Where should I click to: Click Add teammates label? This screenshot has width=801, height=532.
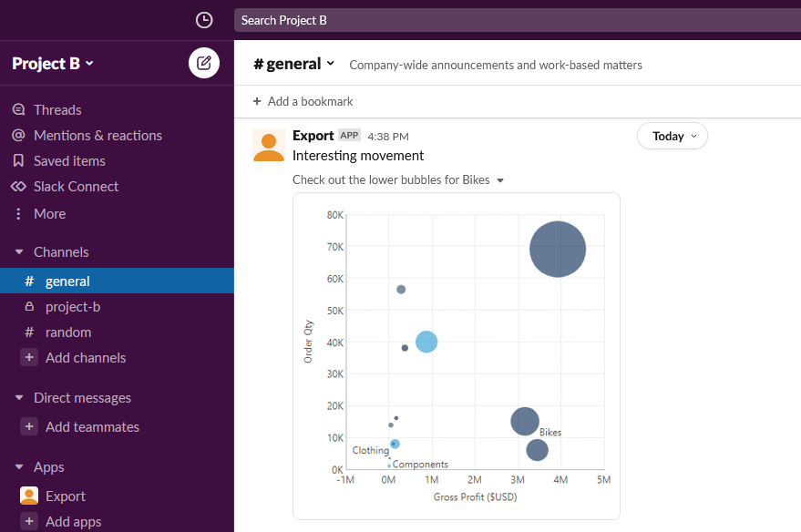92,427
